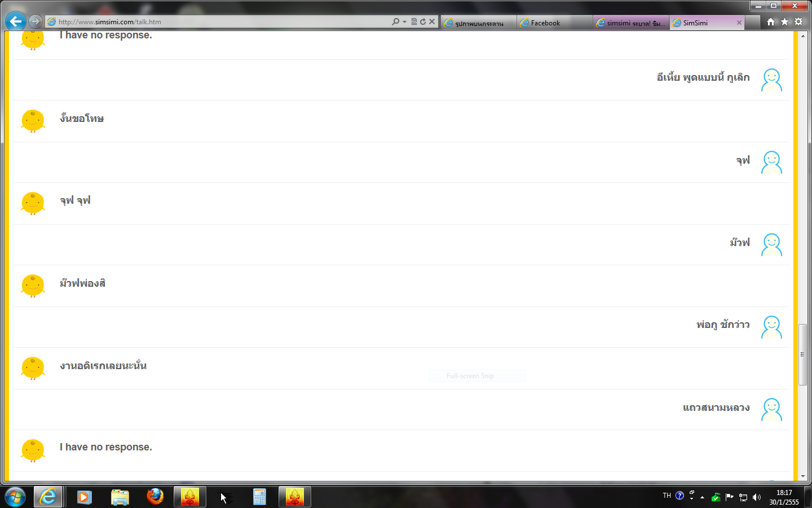Click the Stop loading X icon
This screenshot has width=812, height=508.
point(432,21)
